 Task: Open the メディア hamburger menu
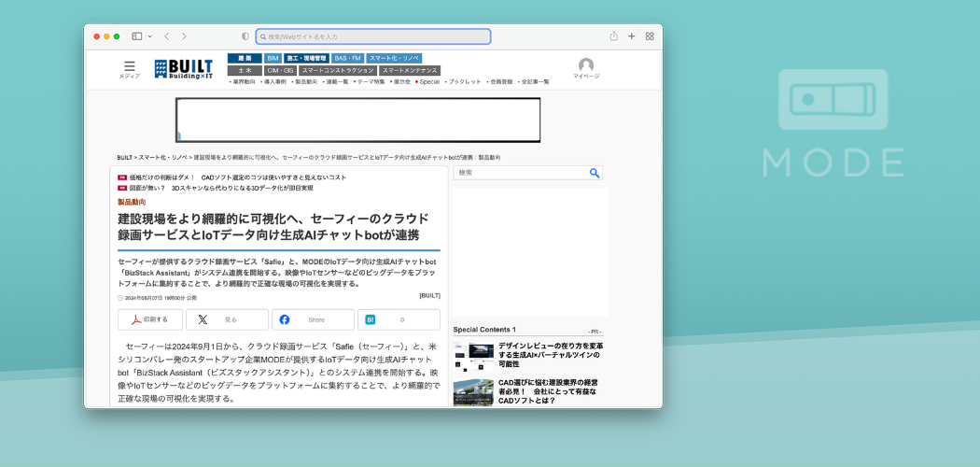[x=129, y=67]
